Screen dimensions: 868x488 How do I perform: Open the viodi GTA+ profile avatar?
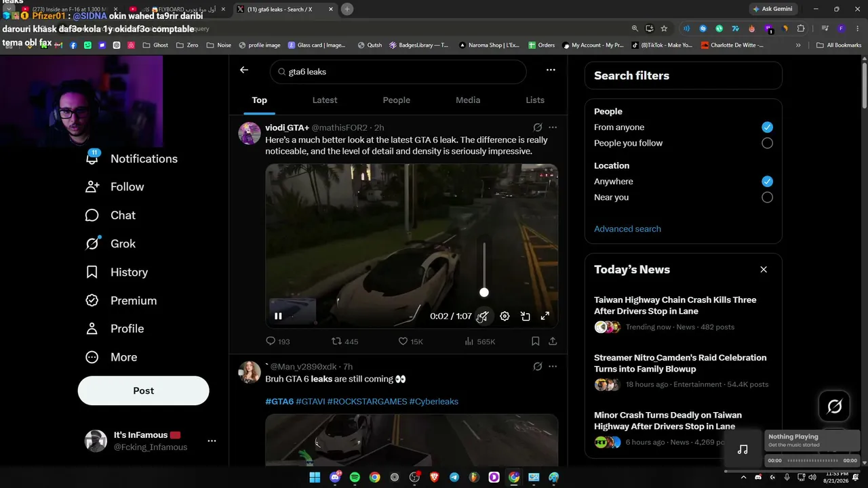click(x=250, y=134)
